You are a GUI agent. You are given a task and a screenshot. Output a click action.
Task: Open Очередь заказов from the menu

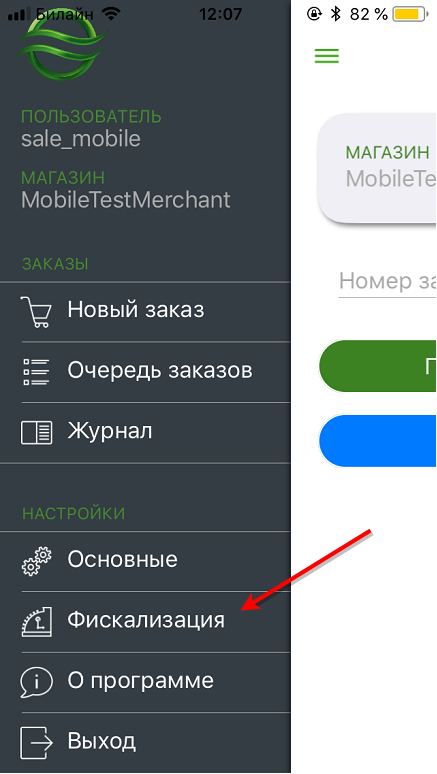[x=145, y=372]
